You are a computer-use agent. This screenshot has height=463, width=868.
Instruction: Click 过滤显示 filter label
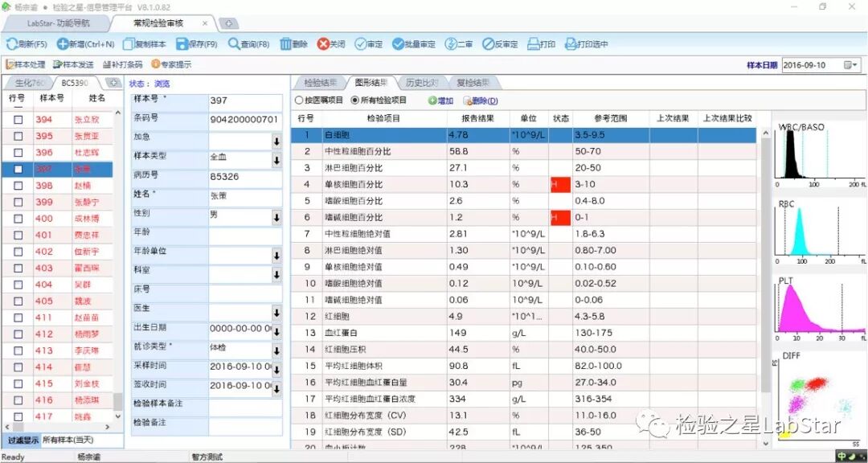23,440
